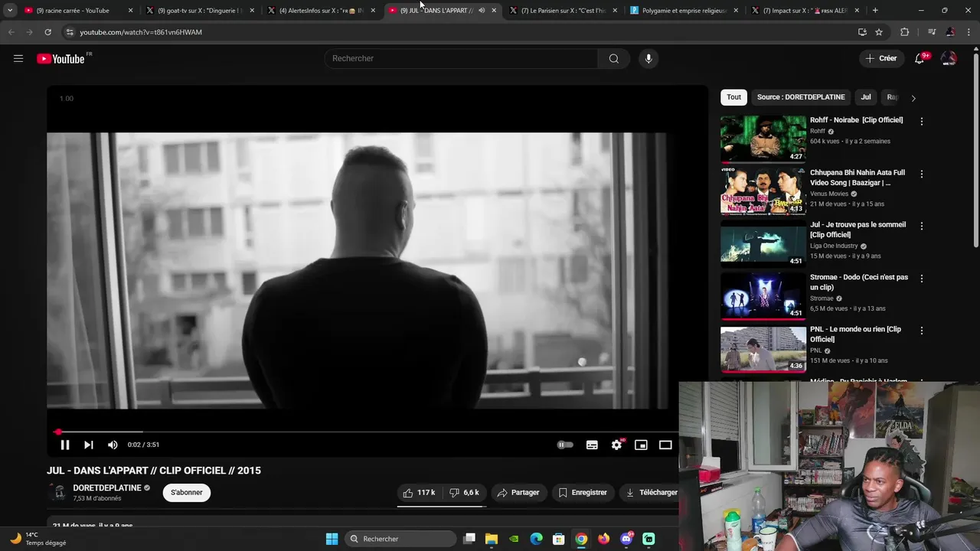980x551 pixels.
Task: Toggle the autoplay switch in player
Action: [565, 445]
